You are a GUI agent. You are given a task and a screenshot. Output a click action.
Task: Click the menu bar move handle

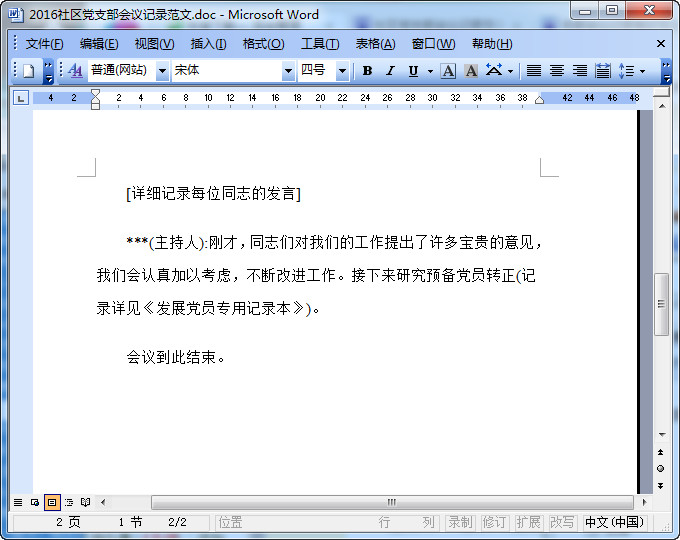(x=15, y=43)
